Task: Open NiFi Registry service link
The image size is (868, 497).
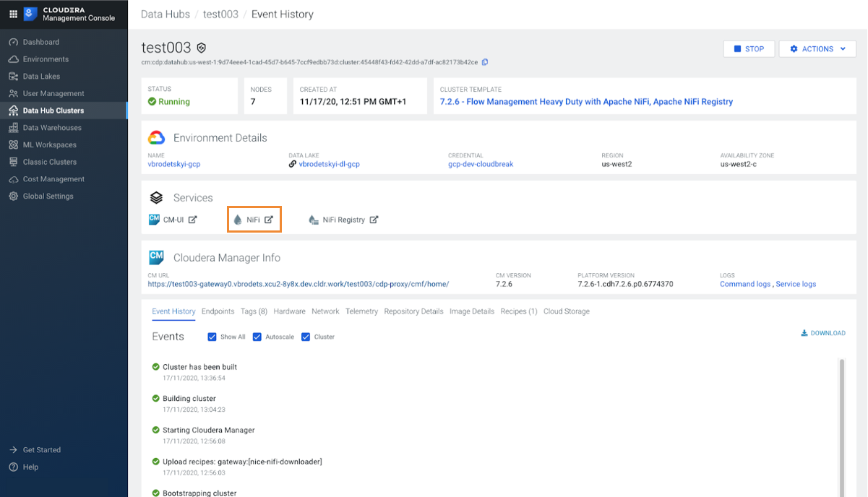Action: [x=343, y=220]
